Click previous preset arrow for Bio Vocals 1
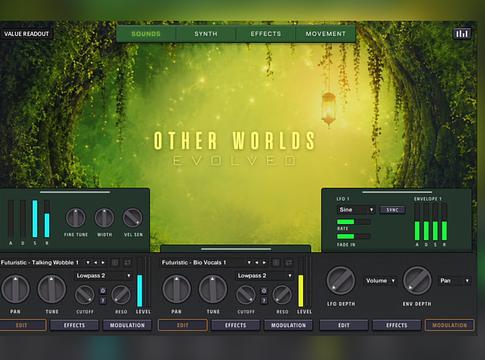Image resolution: width=485 pixels, height=360 pixels. click(257, 263)
